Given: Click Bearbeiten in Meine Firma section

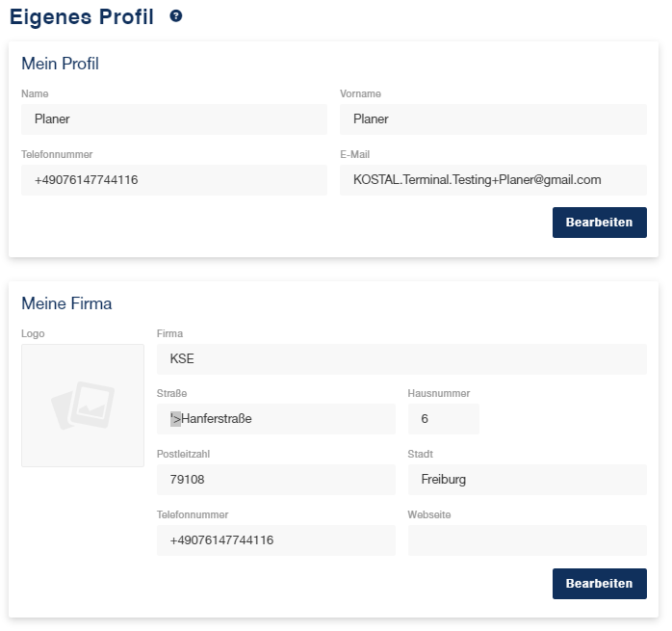Looking at the screenshot, I should pos(599,584).
